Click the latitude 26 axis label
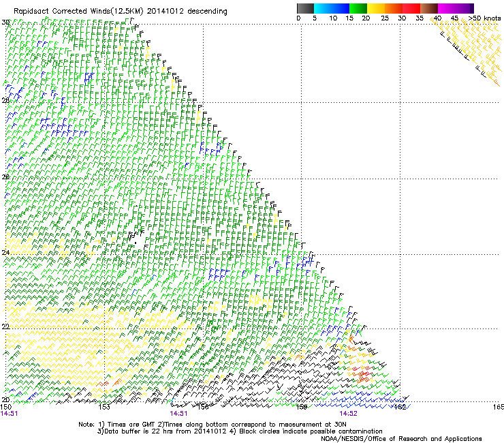Image resolution: width=504 pixels, height=443 pixels. click(x=5, y=177)
